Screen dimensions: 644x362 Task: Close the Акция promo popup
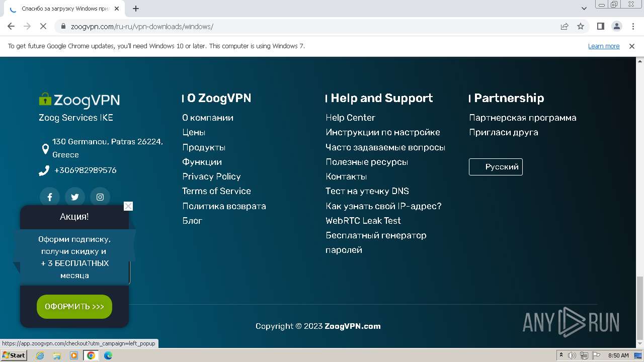click(x=128, y=206)
